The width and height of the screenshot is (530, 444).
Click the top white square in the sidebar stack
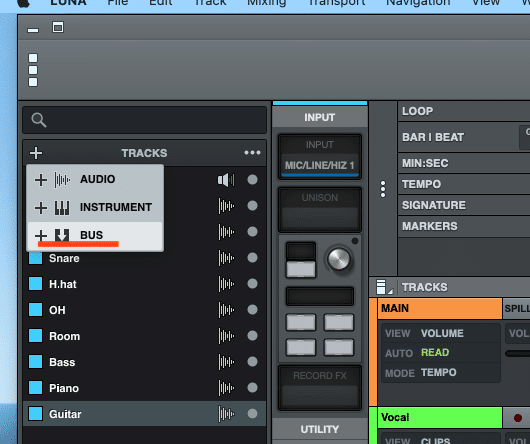click(x=33, y=58)
